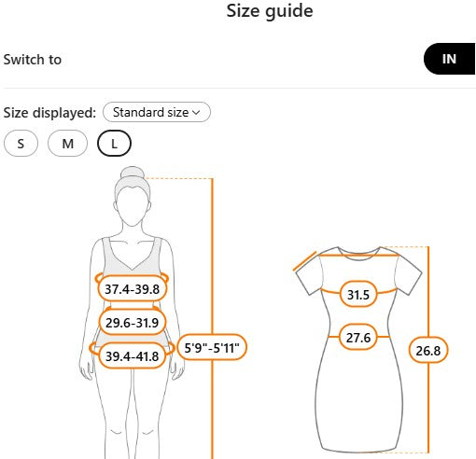Click dress waist 27.6 measurement badge
The width and height of the screenshot is (476, 459).
pos(358,337)
